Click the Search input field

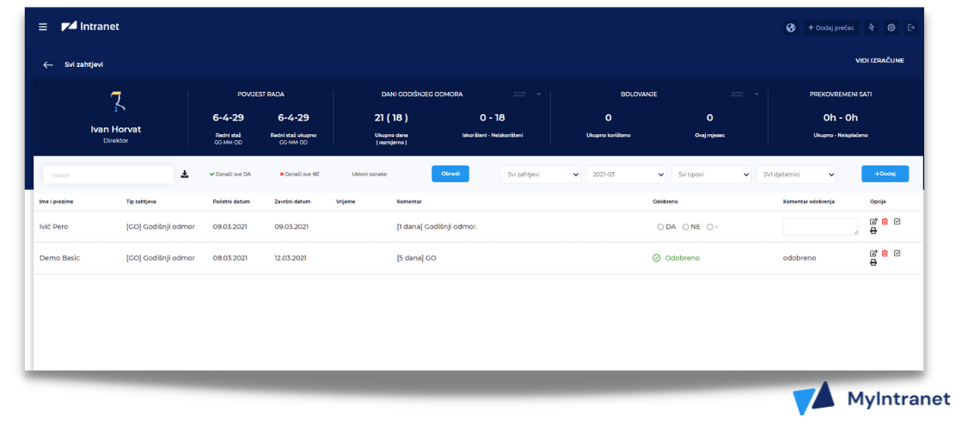(x=107, y=175)
